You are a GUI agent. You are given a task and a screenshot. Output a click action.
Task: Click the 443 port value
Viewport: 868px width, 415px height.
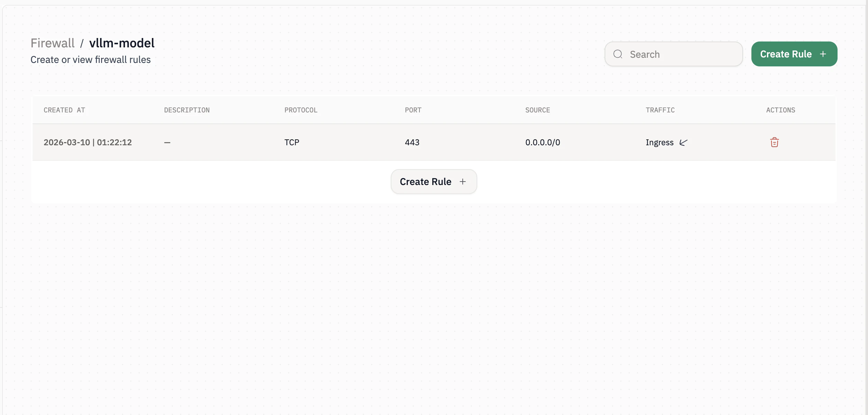(x=412, y=142)
